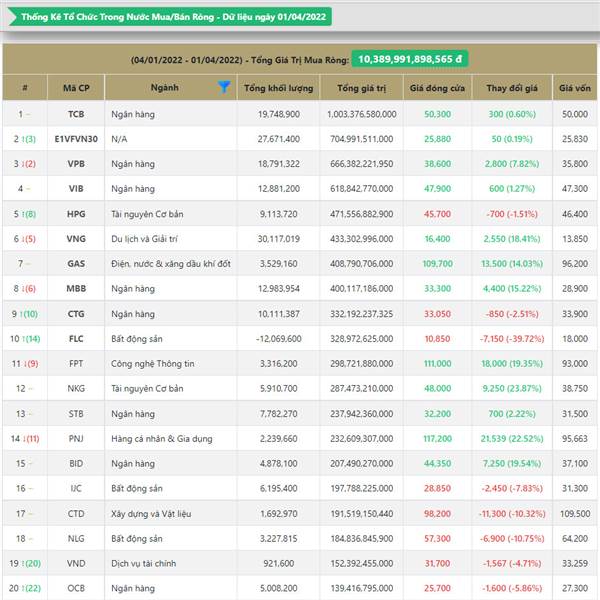Click price change 2,800 (7.82%)
Screen dimensions: 600x600
tap(512, 164)
